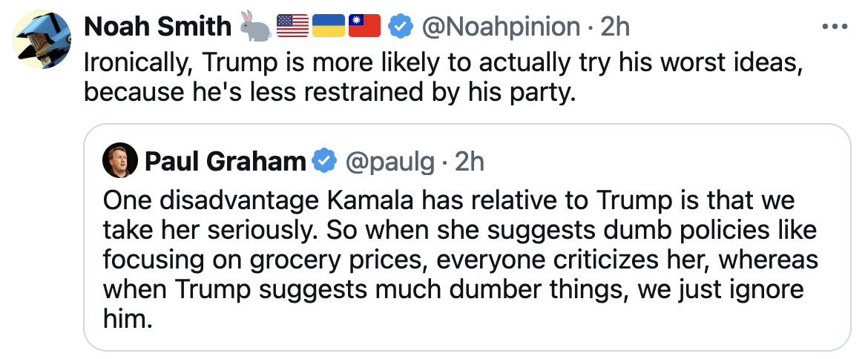Click the rabbit emoji beside Noah Smith
This screenshot has width=868, height=359.
click(x=256, y=27)
